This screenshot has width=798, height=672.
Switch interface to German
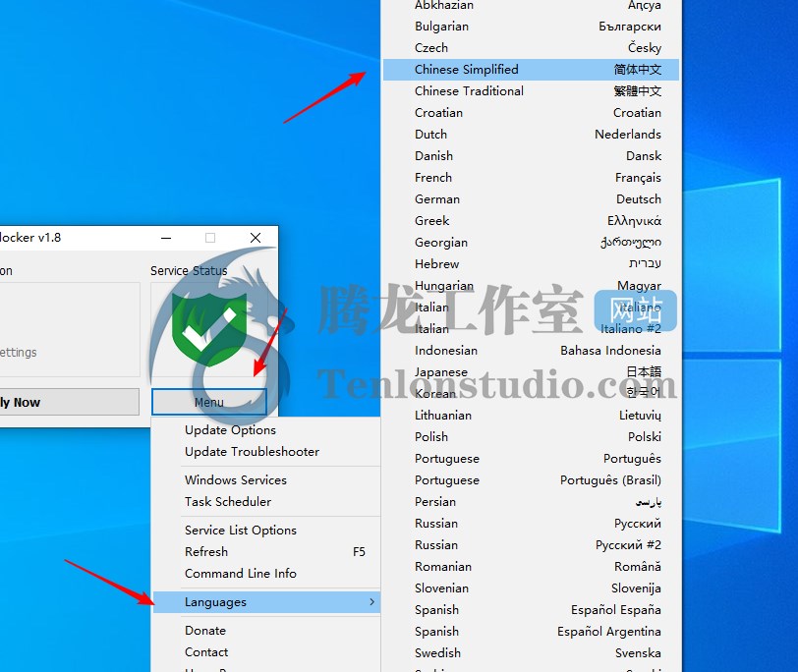coord(531,199)
